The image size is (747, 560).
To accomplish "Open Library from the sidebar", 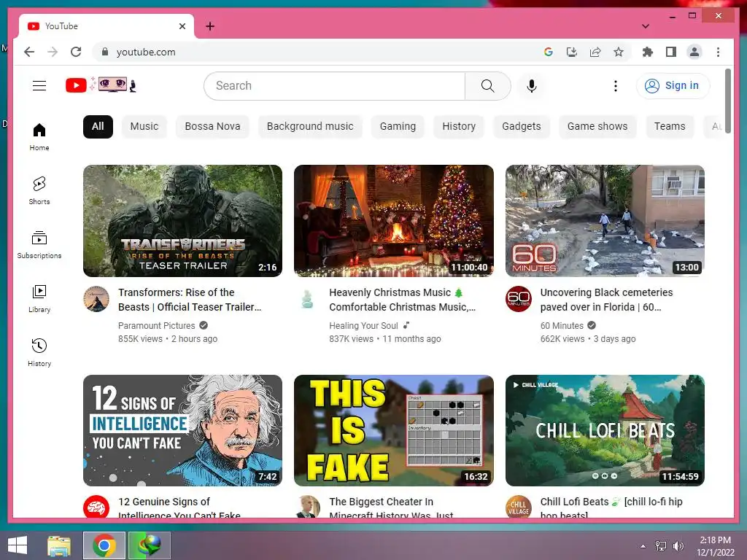I will point(39,298).
